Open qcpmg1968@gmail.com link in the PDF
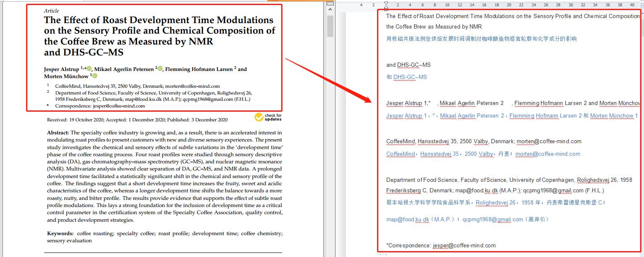Screen dimensions: 644x257 (x=207, y=100)
